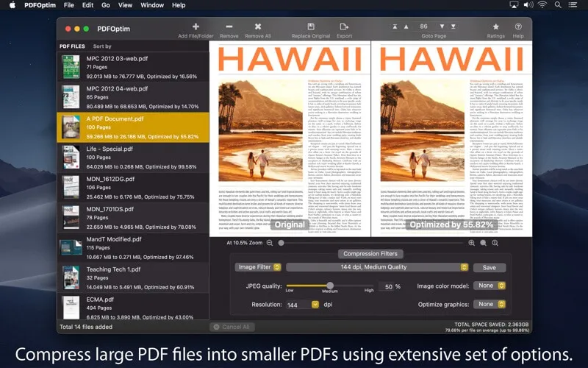
Task: Click the Total 14 files added status text
Action: pyautogui.click(x=86, y=327)
